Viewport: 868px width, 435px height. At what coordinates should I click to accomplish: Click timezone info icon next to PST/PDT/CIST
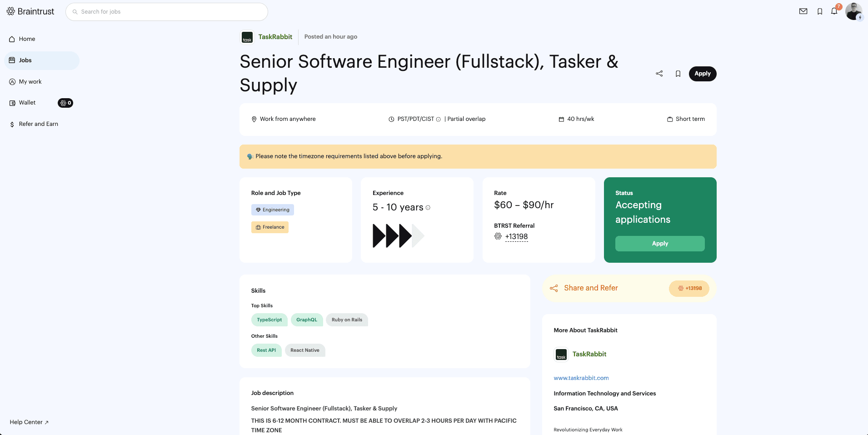(439, 120)
